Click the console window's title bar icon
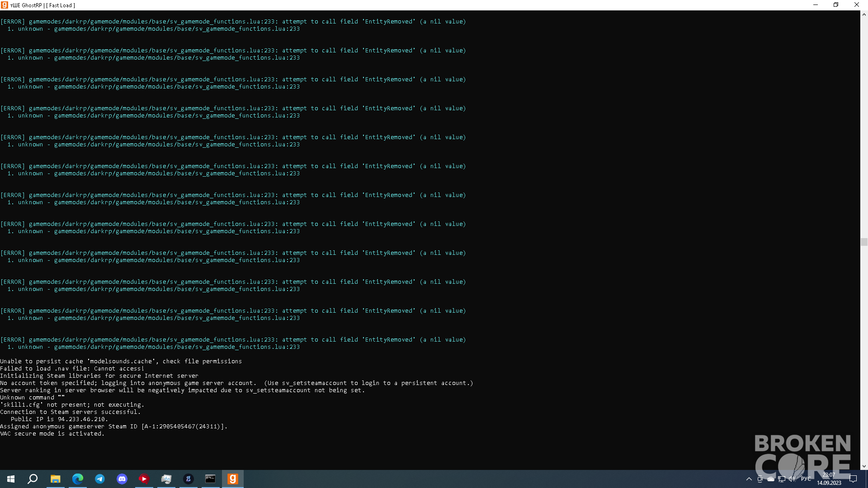 click(x=5, y=5)
